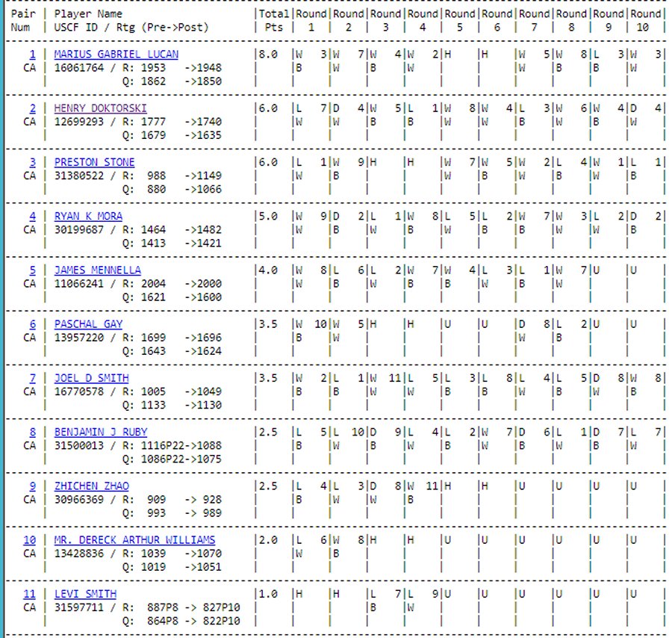Select the pair number 8 link
Screen dimensions: 672x638
point(33,433)
